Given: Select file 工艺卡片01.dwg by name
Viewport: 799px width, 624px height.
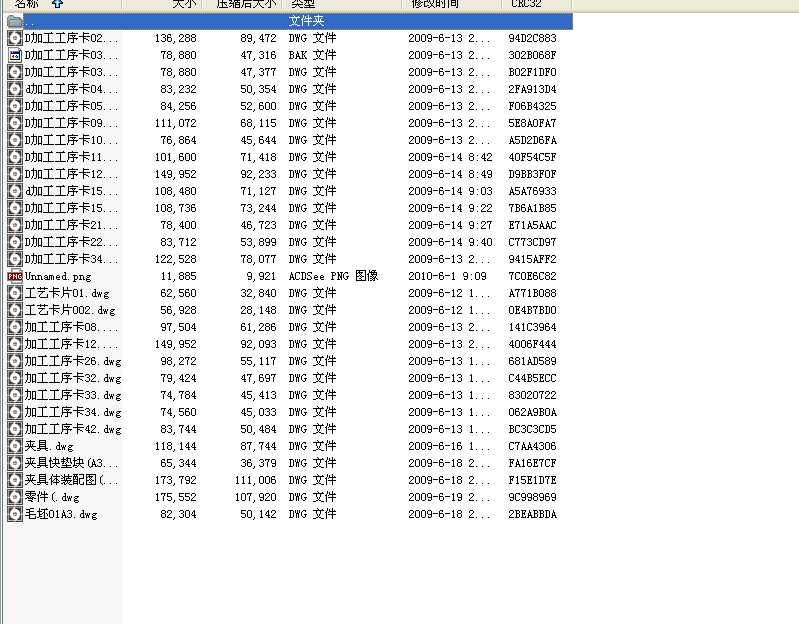Looking at the screenshot, I should pyautogui.click(x=67, y=293).
